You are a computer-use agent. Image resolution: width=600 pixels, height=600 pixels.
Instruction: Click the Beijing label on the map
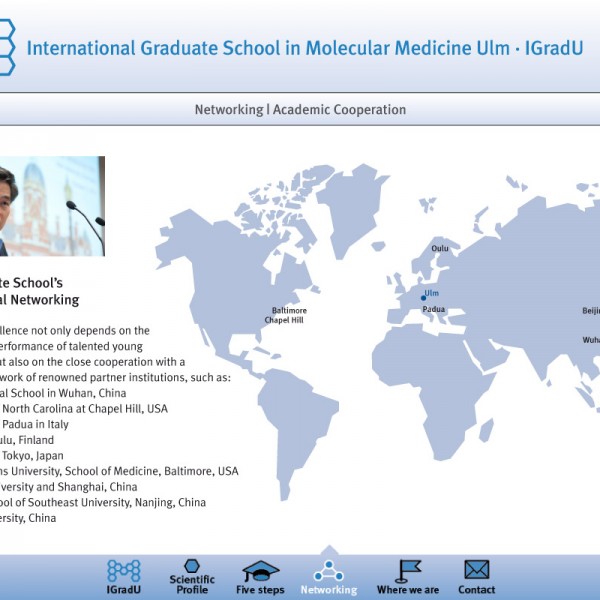(x=591, y=311)
